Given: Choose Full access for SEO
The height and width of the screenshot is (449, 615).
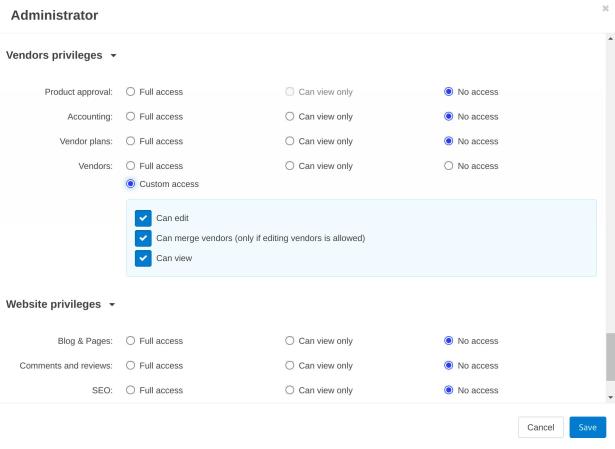Looking at the screenshot, I should coord(131,390).
